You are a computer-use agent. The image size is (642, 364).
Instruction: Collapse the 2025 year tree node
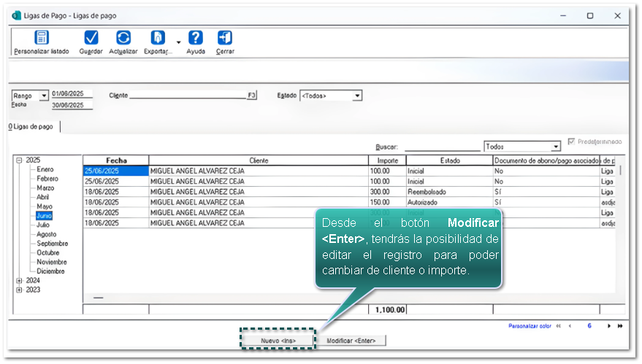point(18,160)
